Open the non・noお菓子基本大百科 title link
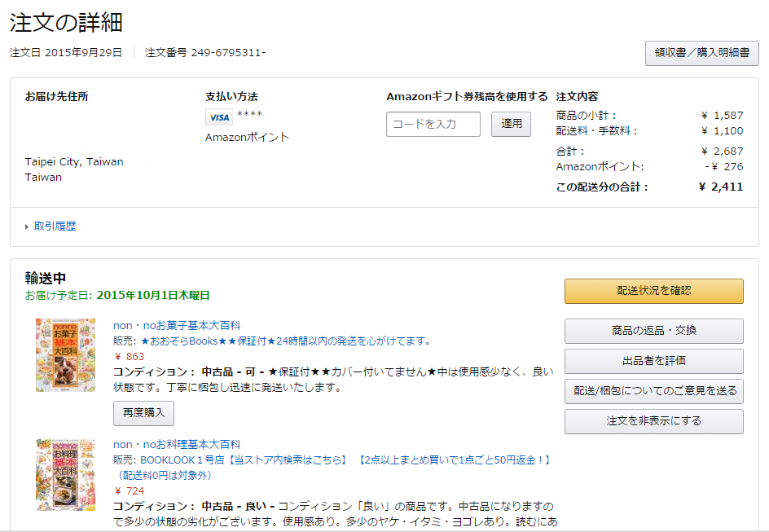769x532 pixels. [177, 325]
